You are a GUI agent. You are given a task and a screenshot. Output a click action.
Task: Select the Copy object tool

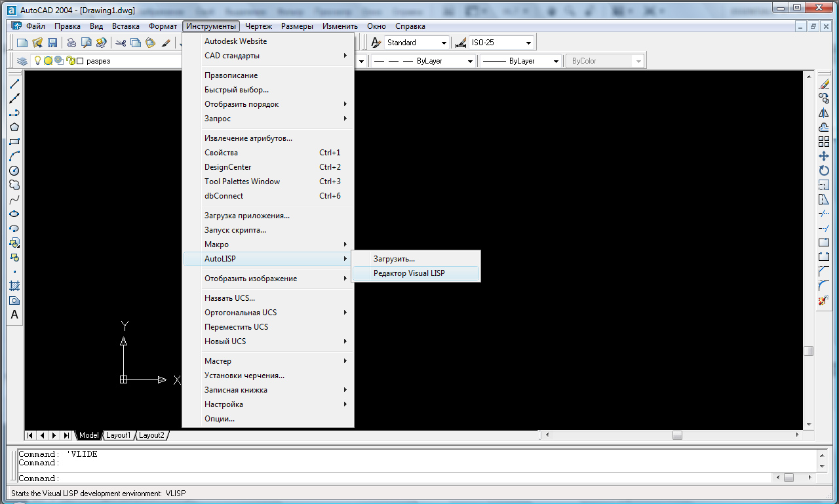824,98
